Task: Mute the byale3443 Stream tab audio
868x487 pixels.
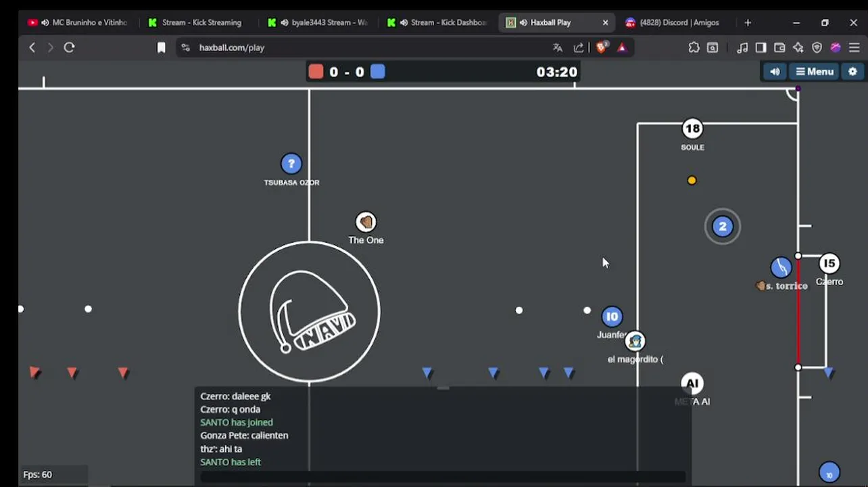Action: pyautogui.click(x=285, y=22)
